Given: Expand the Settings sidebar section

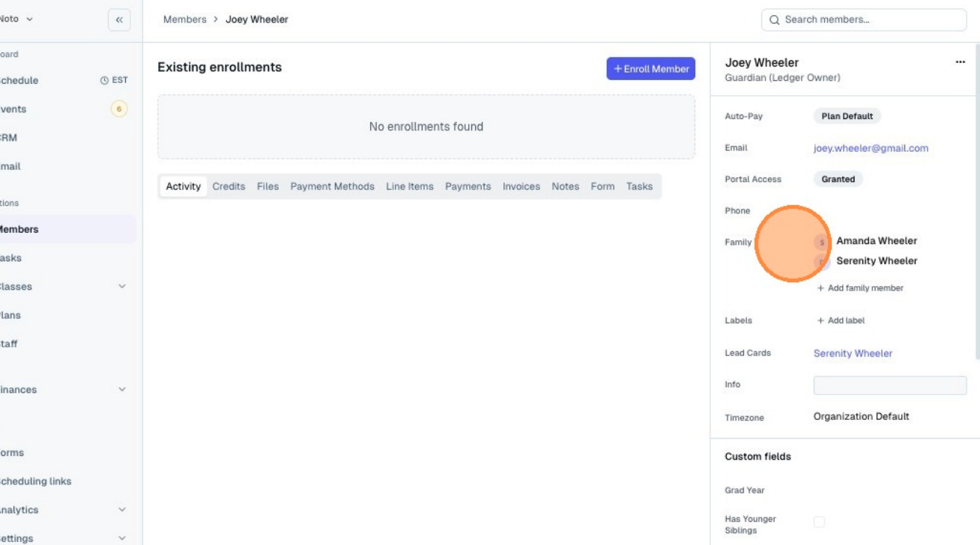Looking at the screenshot, I should [122, 538].
